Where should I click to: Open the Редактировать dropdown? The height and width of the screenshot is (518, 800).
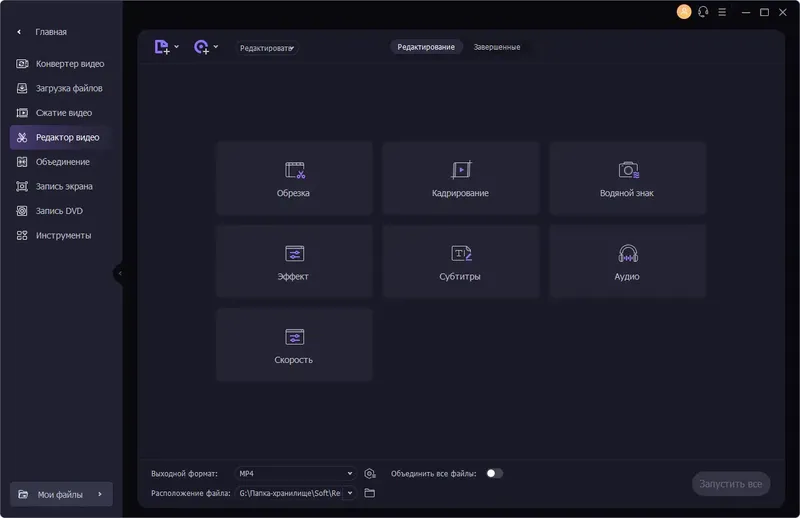[267, 48]
